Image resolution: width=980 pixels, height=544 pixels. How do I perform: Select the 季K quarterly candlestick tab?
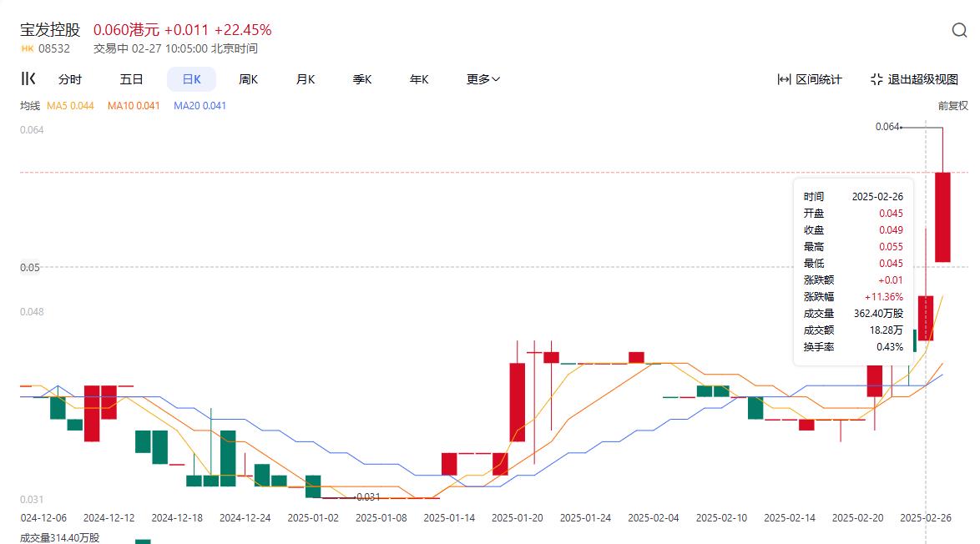pos(362,79)
